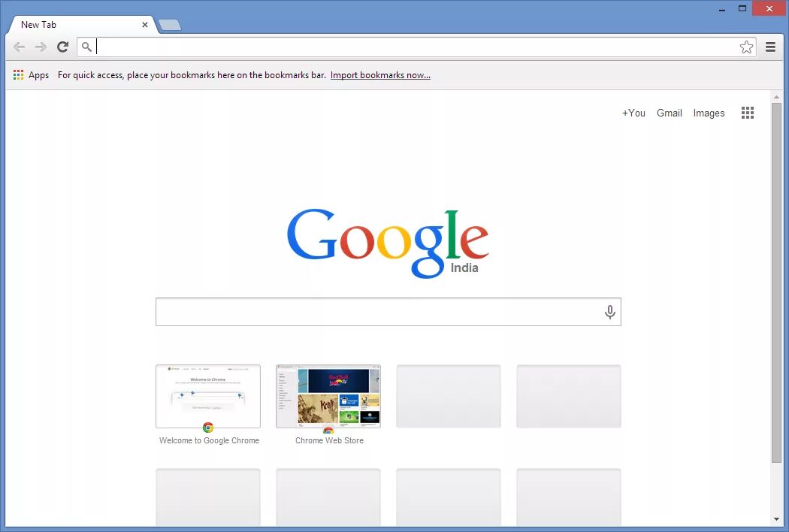Click the Import bookmarks now link

[x=380, y=74]
